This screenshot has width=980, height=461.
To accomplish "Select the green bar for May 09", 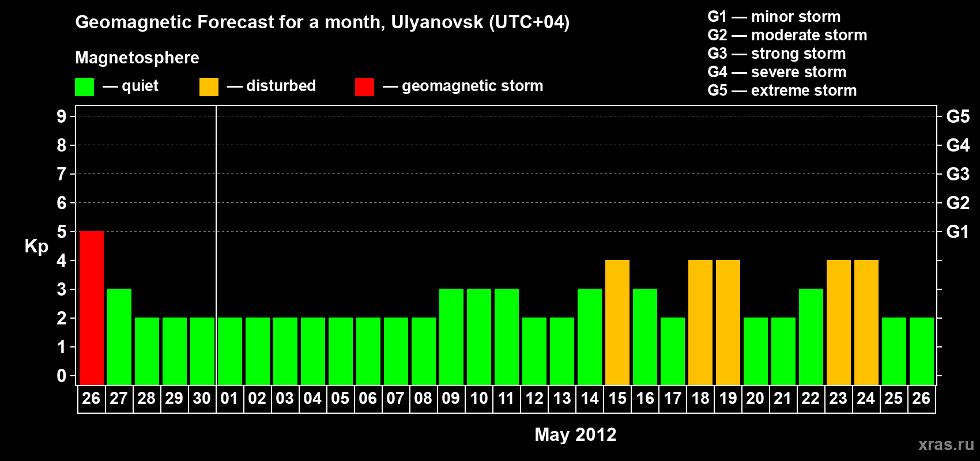I will click(x=451, y=337).
